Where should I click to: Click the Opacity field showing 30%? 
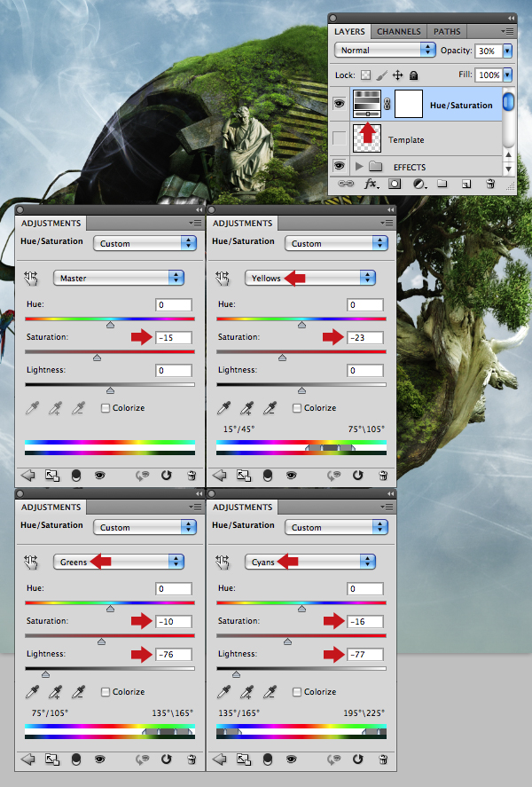(489, 51)
